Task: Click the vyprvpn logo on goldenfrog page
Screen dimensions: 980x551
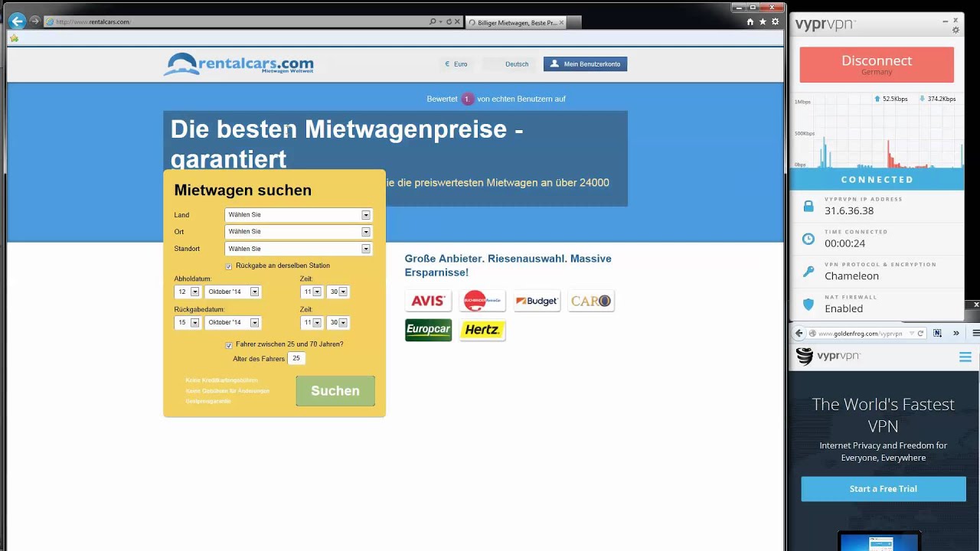Action: [x=828, y=357]
